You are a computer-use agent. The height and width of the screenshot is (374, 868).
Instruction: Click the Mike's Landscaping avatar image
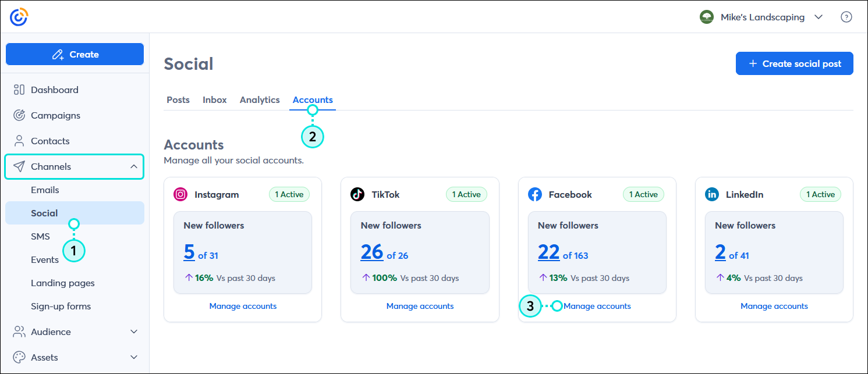(x=707, y=17)
